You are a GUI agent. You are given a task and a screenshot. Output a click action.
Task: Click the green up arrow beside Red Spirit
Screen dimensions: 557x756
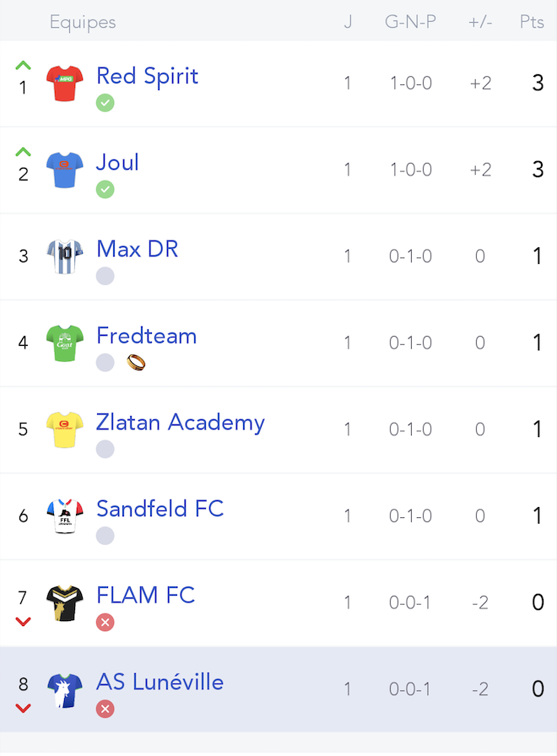[x=23, y=66]
